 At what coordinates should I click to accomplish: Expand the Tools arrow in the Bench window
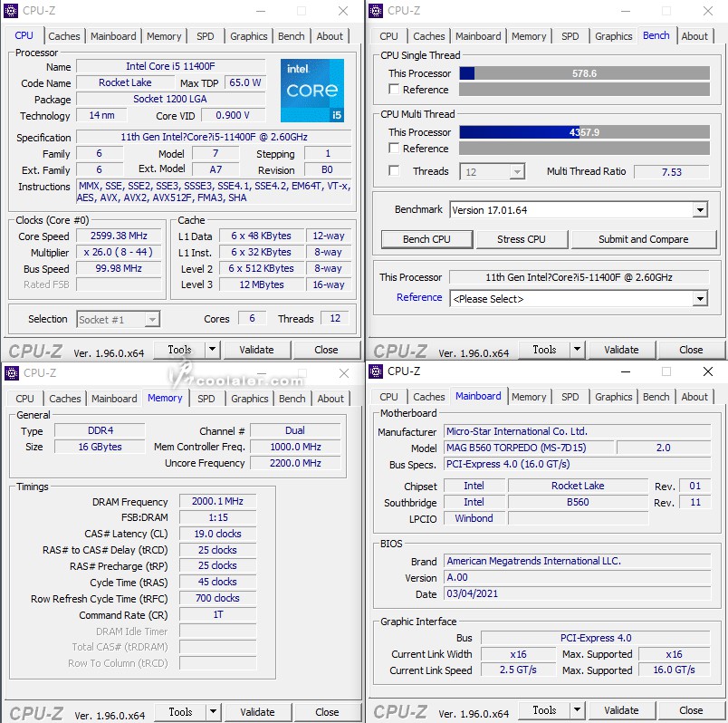[x=577, y=350]
